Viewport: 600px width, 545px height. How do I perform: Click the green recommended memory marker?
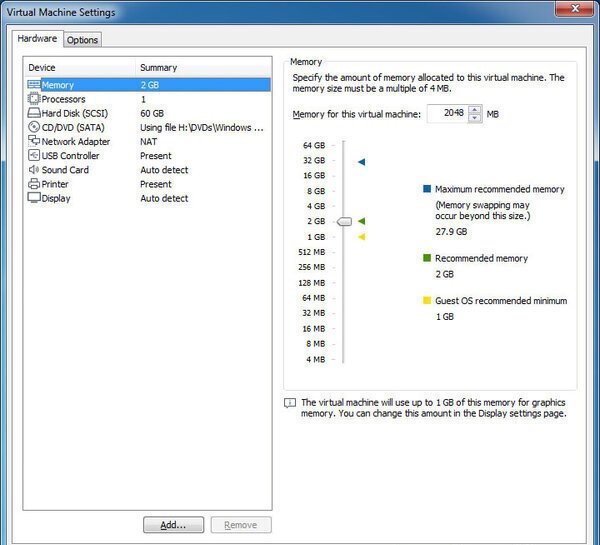tap(362, 221)
